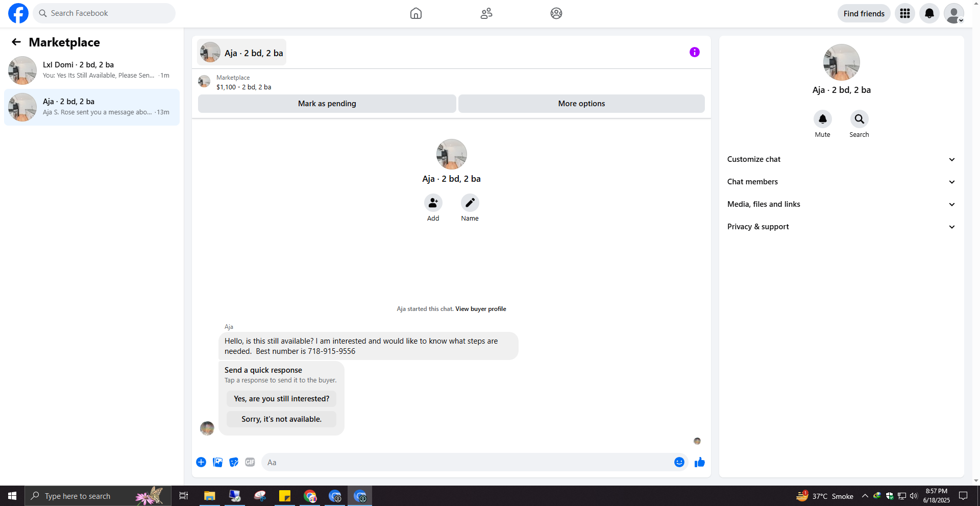Open Sticky Notes from the taskbar
This screenshot has height=506, width=980.
click(x=285, y=496)
